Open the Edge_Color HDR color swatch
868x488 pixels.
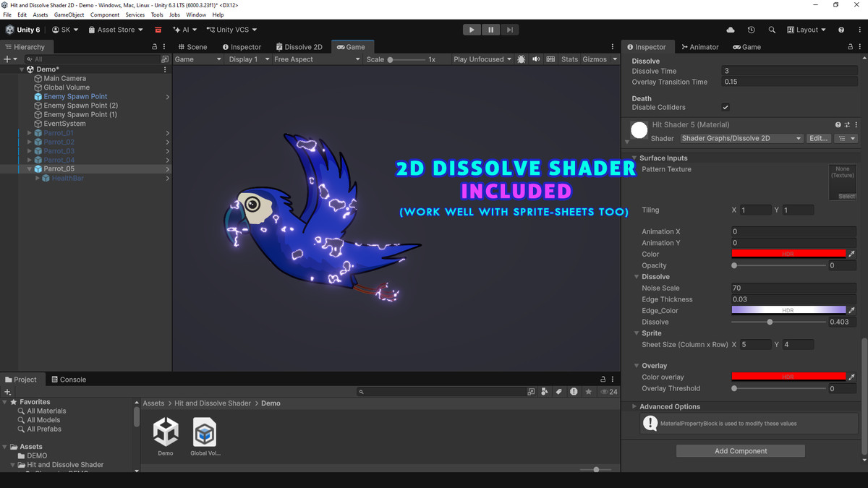point(788,311)
